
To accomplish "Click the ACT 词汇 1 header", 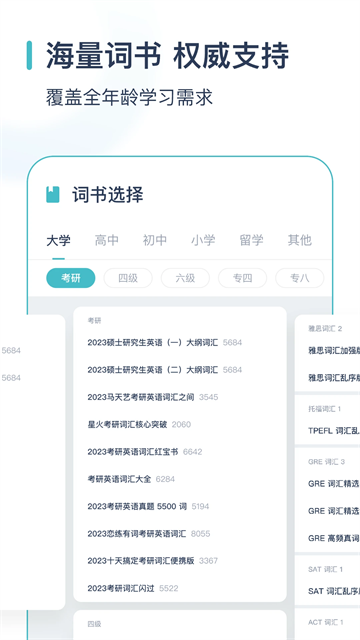I will [x=325, y=622].
